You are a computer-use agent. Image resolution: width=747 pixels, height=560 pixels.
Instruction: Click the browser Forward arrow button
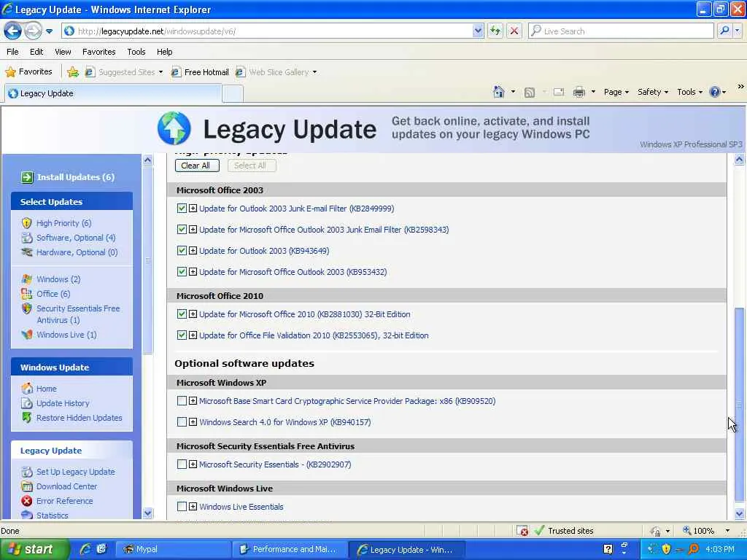click(33, 31)
